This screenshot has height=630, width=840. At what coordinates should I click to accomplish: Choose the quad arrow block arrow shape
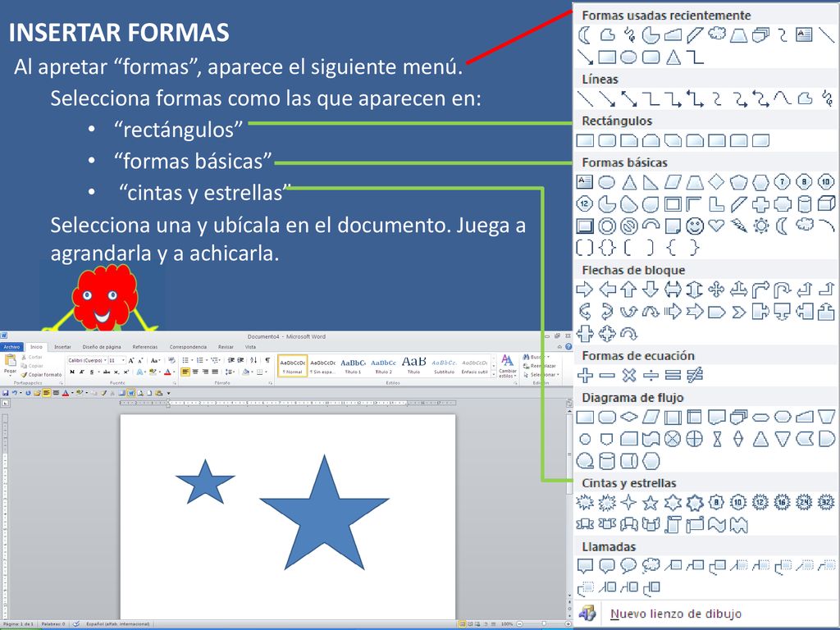[716, 290]
